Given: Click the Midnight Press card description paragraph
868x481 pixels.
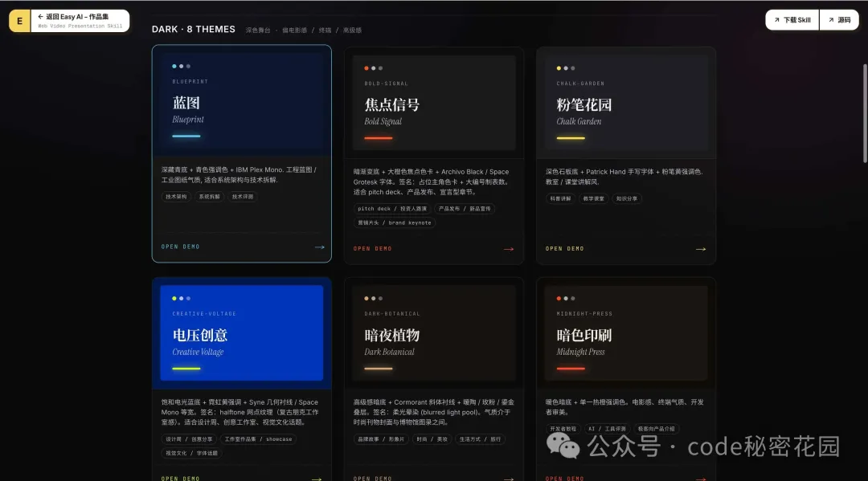Looking at the screenshot, I should (x=624, y=407).
